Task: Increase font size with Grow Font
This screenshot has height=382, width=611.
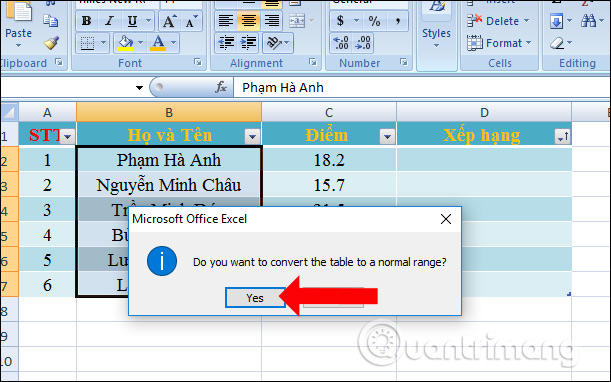Action: click(x=169, y=21)
